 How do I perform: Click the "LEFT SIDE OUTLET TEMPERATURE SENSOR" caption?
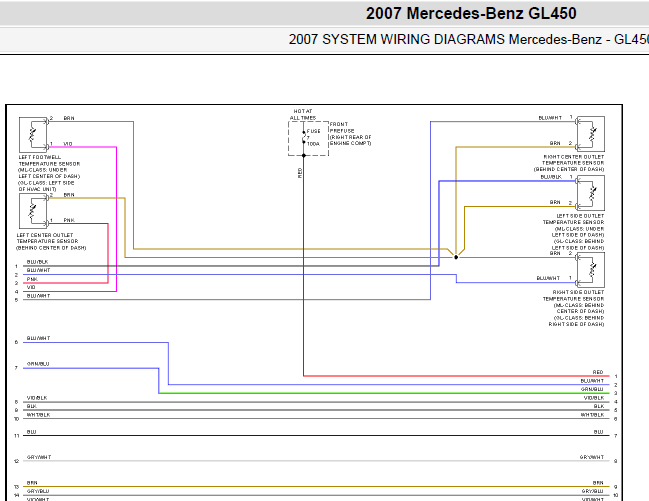[573, 232]
